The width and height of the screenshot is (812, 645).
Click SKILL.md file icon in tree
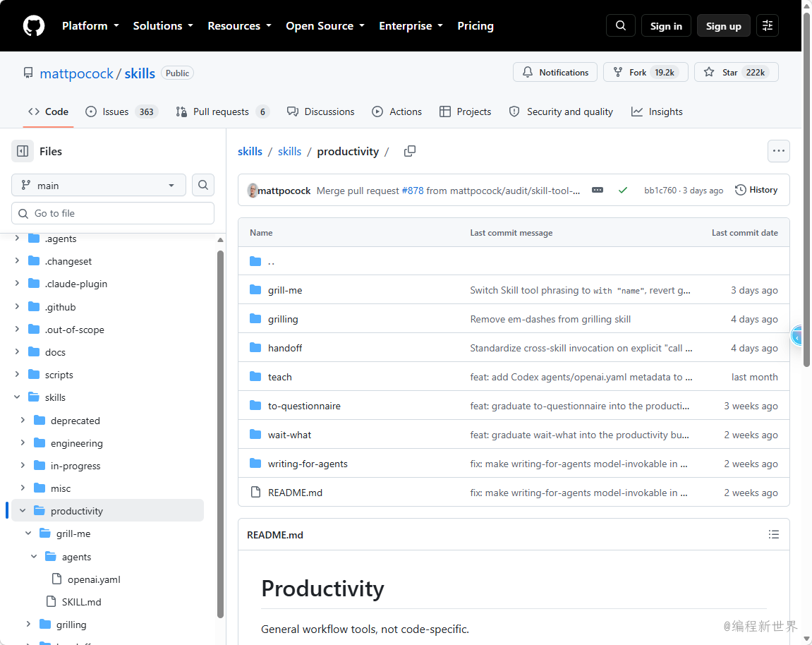[51, 601]
